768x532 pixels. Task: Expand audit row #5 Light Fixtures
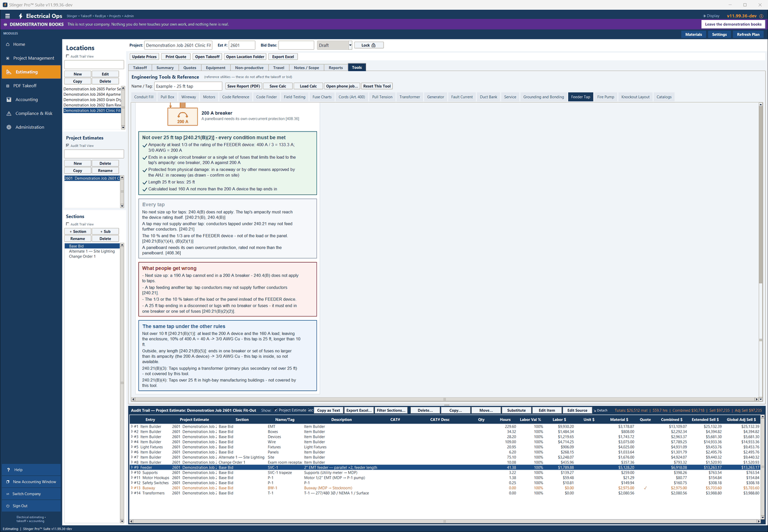[x=132, y=447]
